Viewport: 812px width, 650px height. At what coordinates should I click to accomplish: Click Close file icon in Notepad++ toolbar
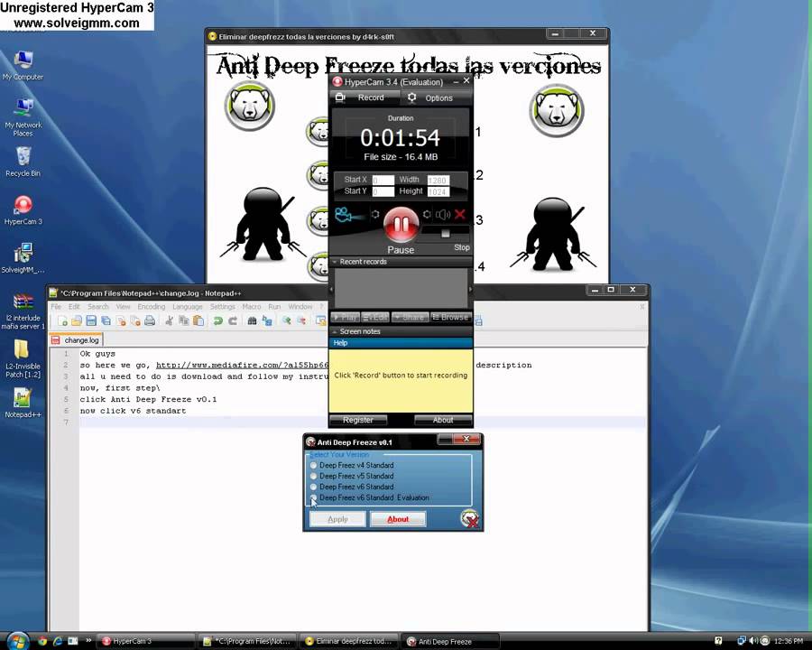pyautogui.click(x=121, y=320)
